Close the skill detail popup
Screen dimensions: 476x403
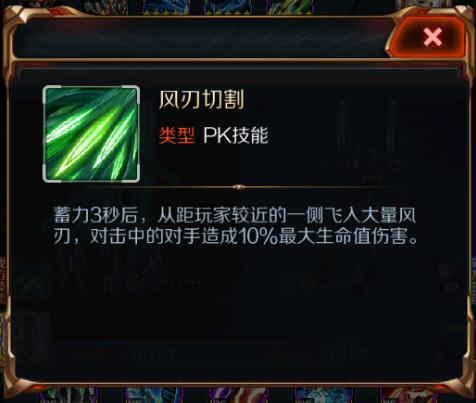[x=432, y=37]
